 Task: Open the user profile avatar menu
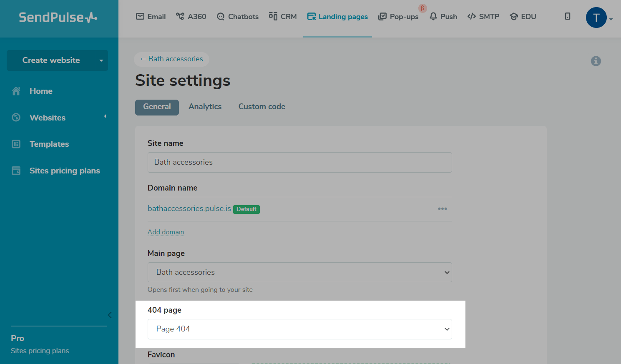click(596, 18)
